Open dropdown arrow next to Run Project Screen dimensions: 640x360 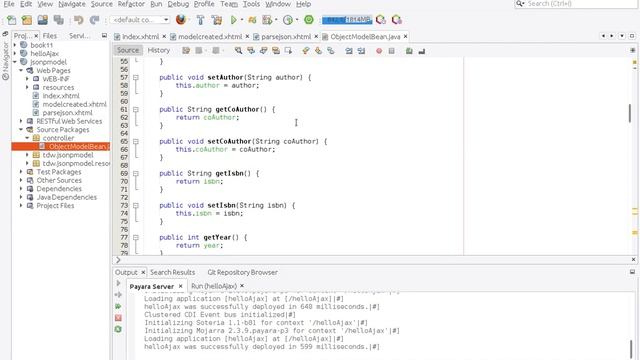coord(242,20)
